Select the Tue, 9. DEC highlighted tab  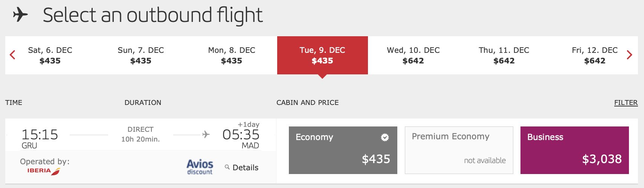click(322, 55)
